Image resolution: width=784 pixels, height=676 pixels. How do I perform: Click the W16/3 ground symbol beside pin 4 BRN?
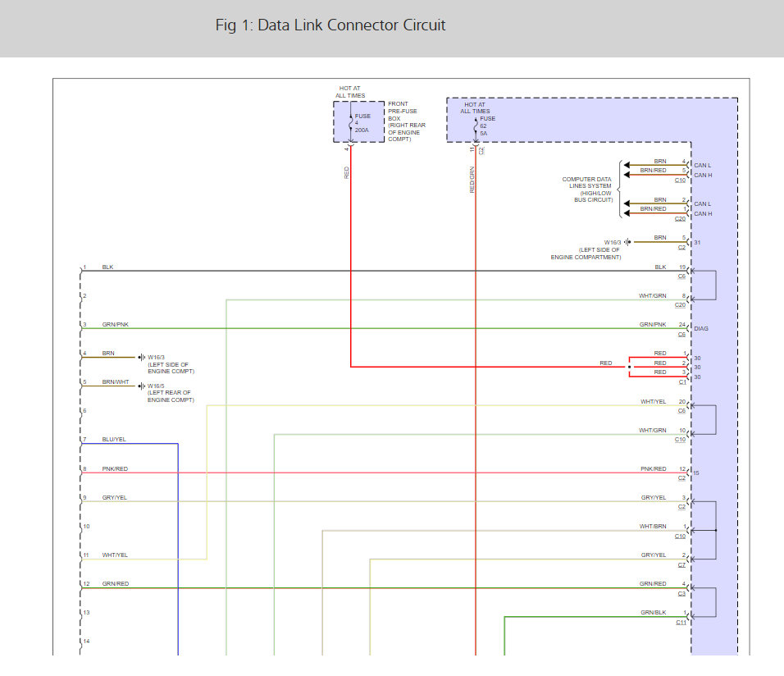[142, 357]
